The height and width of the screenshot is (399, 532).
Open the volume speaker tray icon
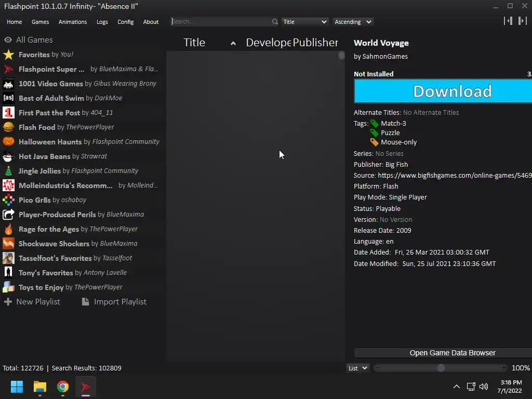point(484,387)
